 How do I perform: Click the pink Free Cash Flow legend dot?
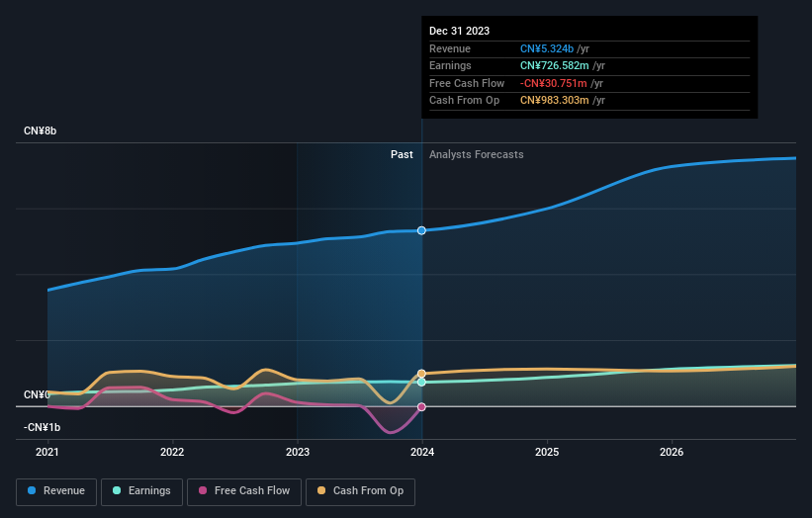click(203, 490)
